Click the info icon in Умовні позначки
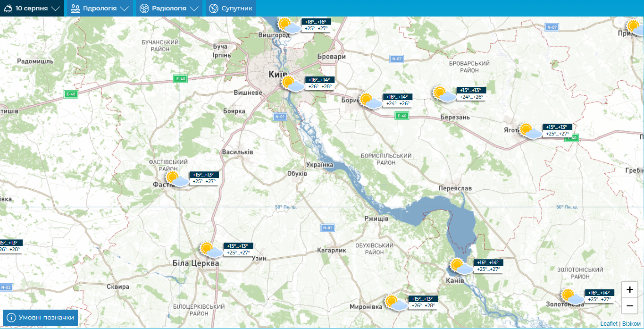The image size is (644, 329). (11, 318)
